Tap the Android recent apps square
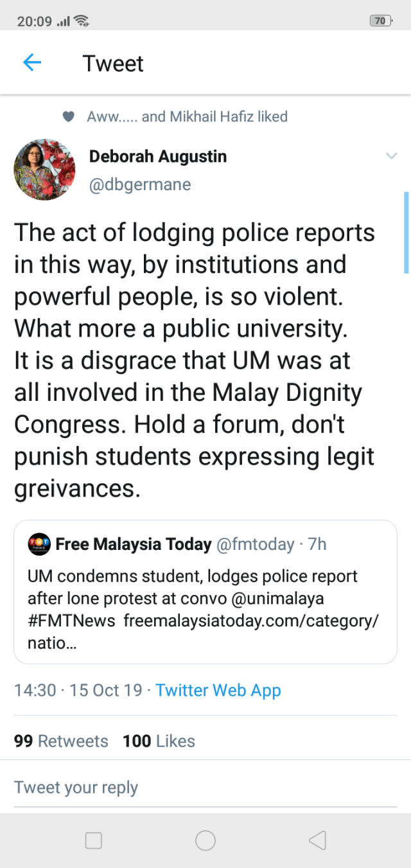 tap(94, 840)
